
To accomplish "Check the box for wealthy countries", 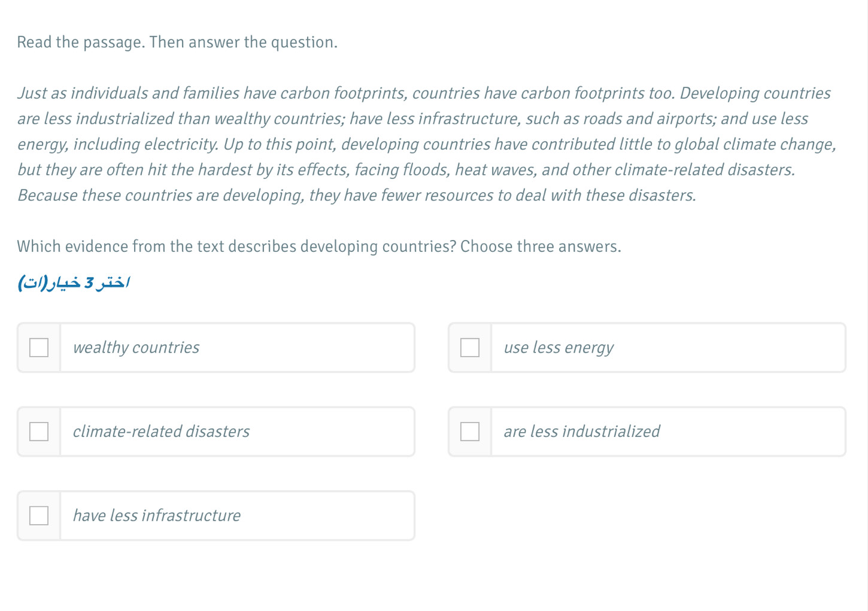I will pyautogui.click(x=39, y=348).
